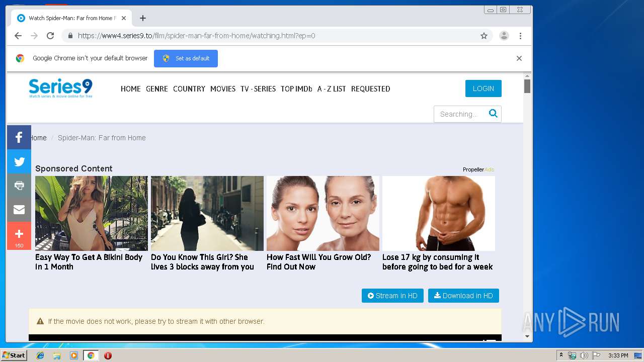Image resolution: width=644 pixels, height=362 pixels.
Task: Click page scrollbar up arrow
Action: tap(527, 76)
